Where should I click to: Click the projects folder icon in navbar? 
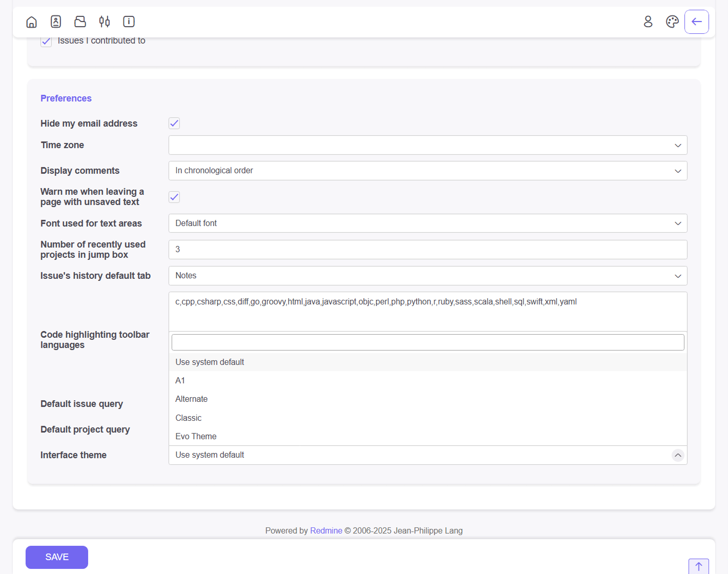coord(80,22)
